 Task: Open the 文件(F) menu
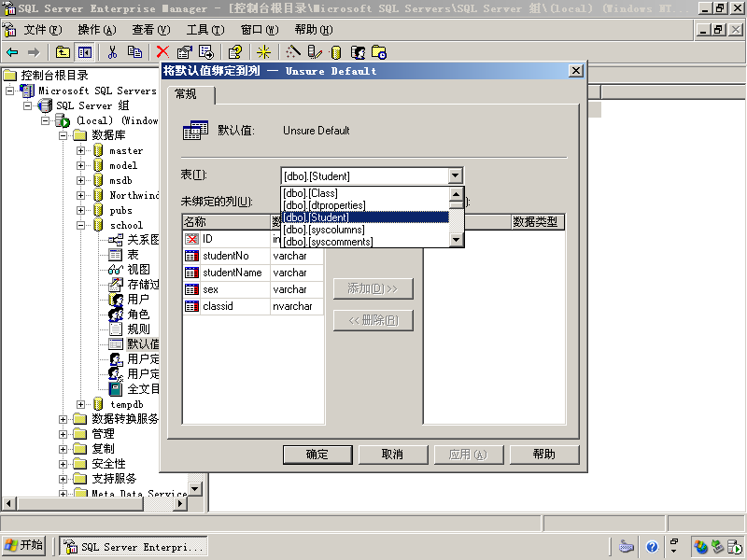(43, 30)
